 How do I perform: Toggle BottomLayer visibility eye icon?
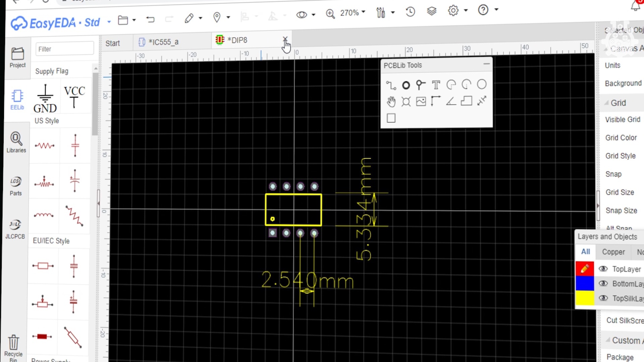tap(603, 283)
